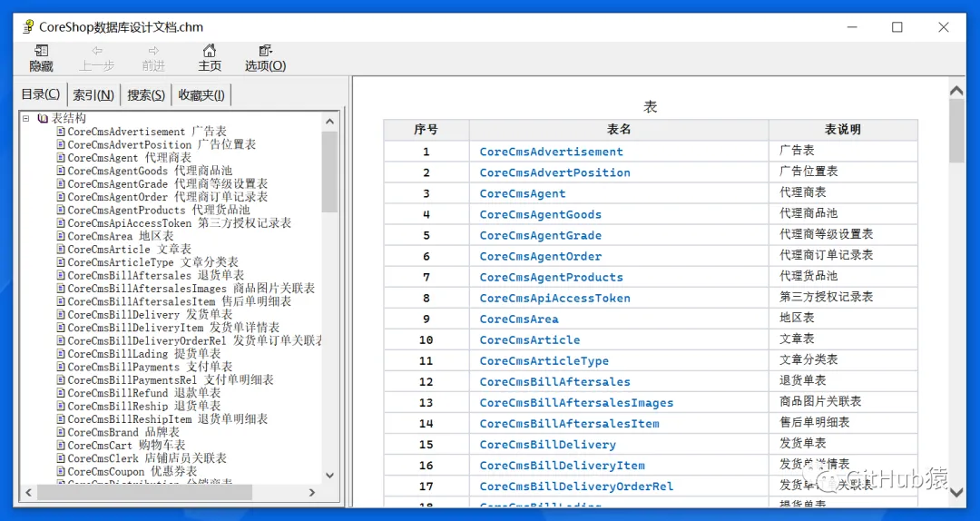Click the CHM file icon in title bar
The image size is (980, 521).
(x=28, y=27)
